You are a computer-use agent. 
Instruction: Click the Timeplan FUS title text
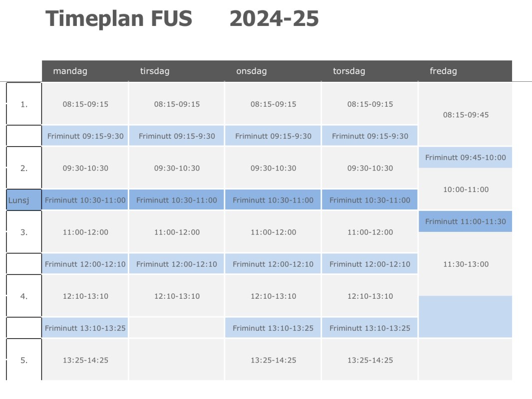pyautogui.click(x=119, y=18)
